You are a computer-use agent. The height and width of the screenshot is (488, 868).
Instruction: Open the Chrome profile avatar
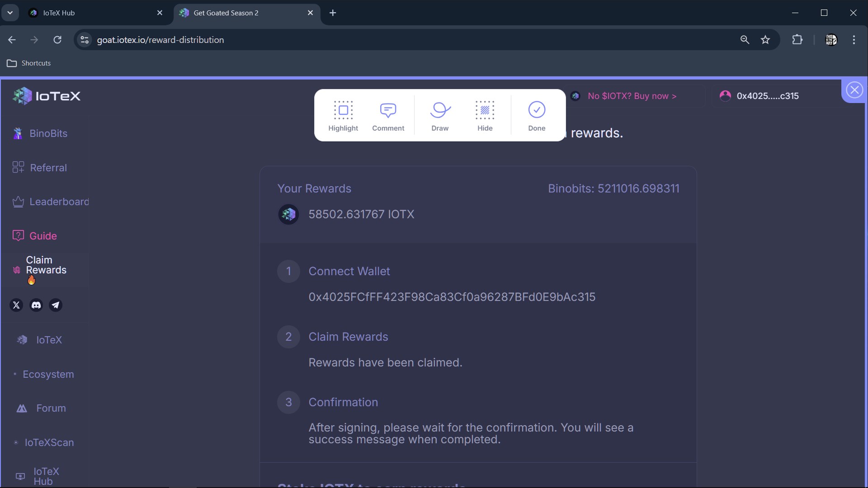[831, 40]
